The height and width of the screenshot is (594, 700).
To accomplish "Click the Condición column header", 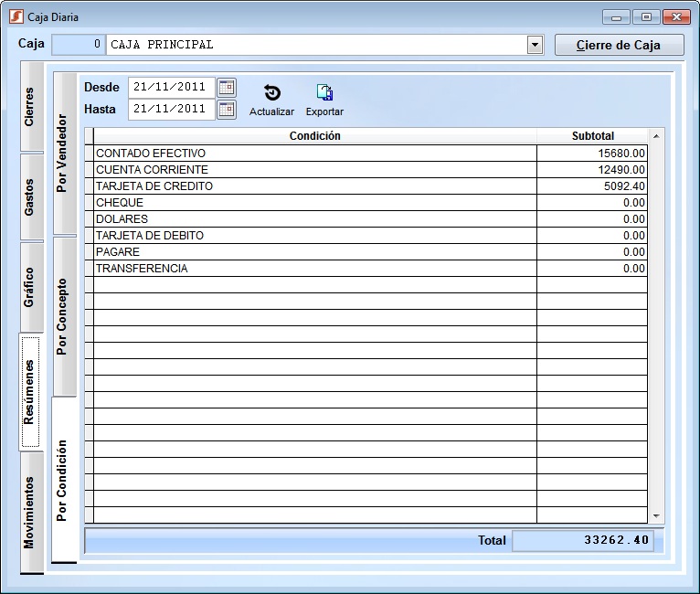I will click(x=314, y=136).
